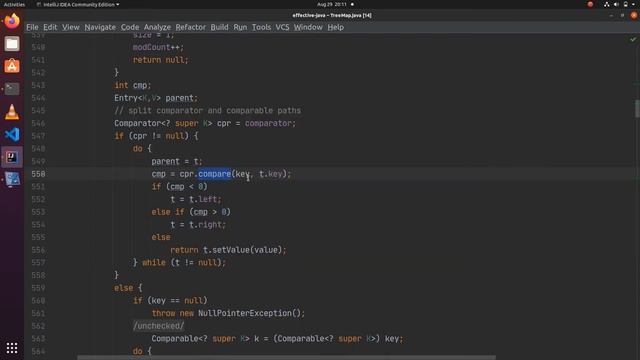
Task: Click 'if (cpr != null)' on line 547
Action: 151,136
